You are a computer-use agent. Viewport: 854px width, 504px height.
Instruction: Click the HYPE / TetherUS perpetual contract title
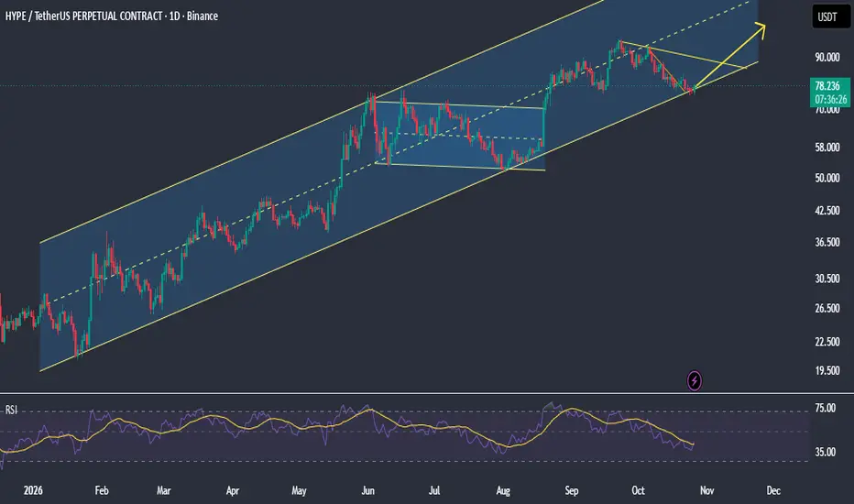click(112, 16)
